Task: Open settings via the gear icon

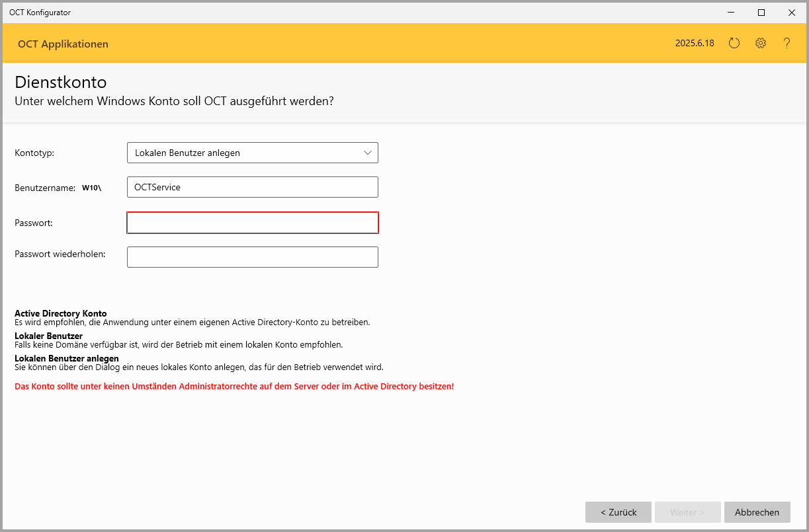Action: [761, 44]
